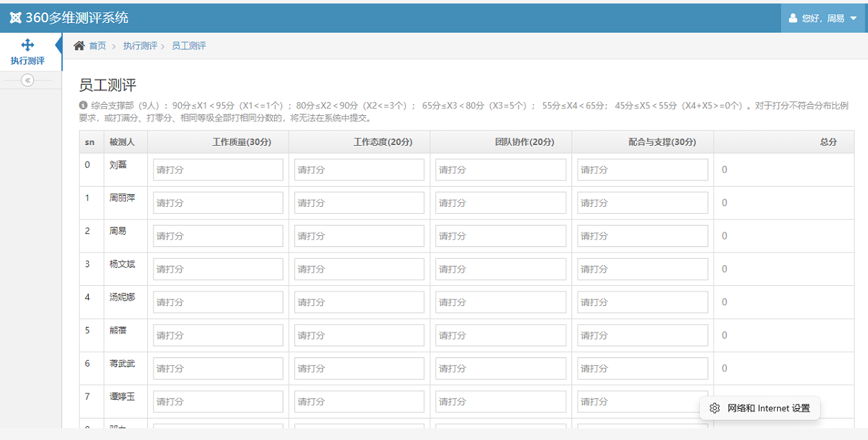This screenshot has width=868, height=440.
Task: Select the 执行测评 sidebar move icon
Action: click(x=28, y=45)
